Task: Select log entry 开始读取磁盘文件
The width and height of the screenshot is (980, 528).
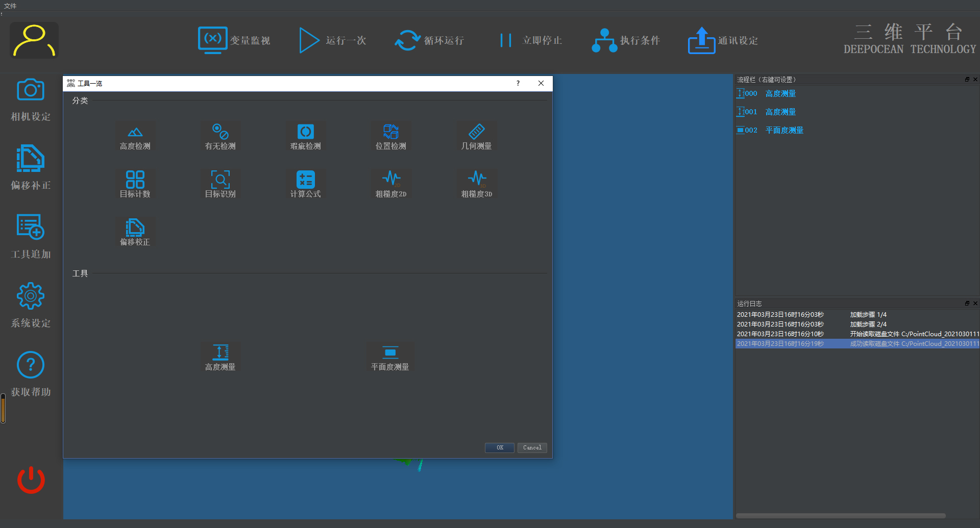Action: click(x=857, y=334)
